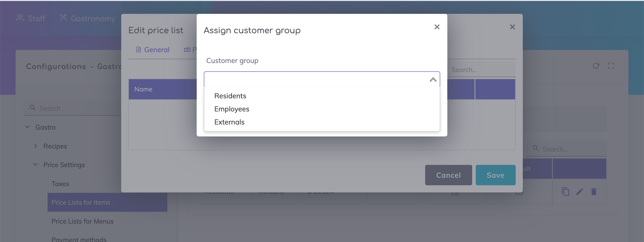Pick Externals in the dropdown list
Image resolution: width=644 pixels, height=242 pixels.
229,122
